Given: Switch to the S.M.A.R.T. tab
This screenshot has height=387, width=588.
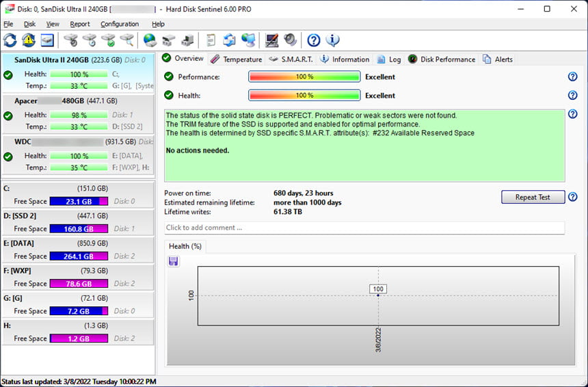Looking at the screenshot, I should (x=291, y=59).
